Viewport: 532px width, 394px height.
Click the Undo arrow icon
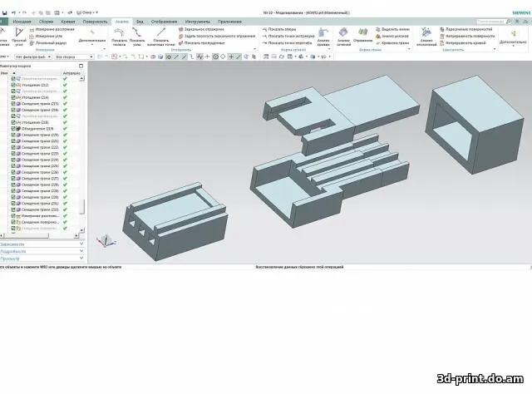click(13, 12)
